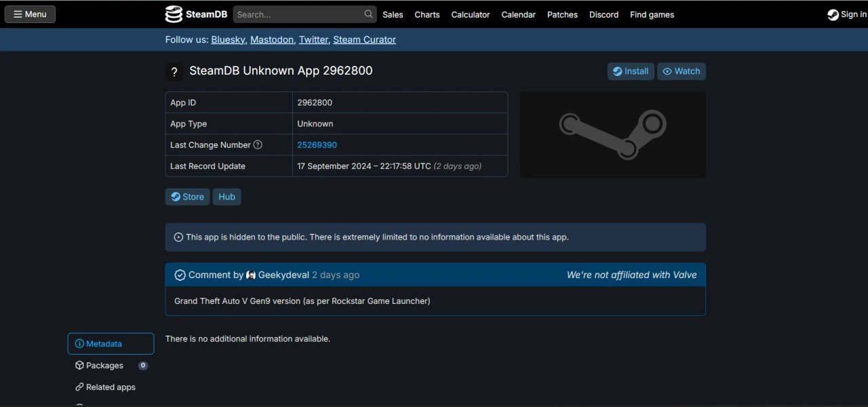Viewport: 868px width, 407px height.
Task: Click the Grand Theft Auto V comment text
Action: click(302, 301)
